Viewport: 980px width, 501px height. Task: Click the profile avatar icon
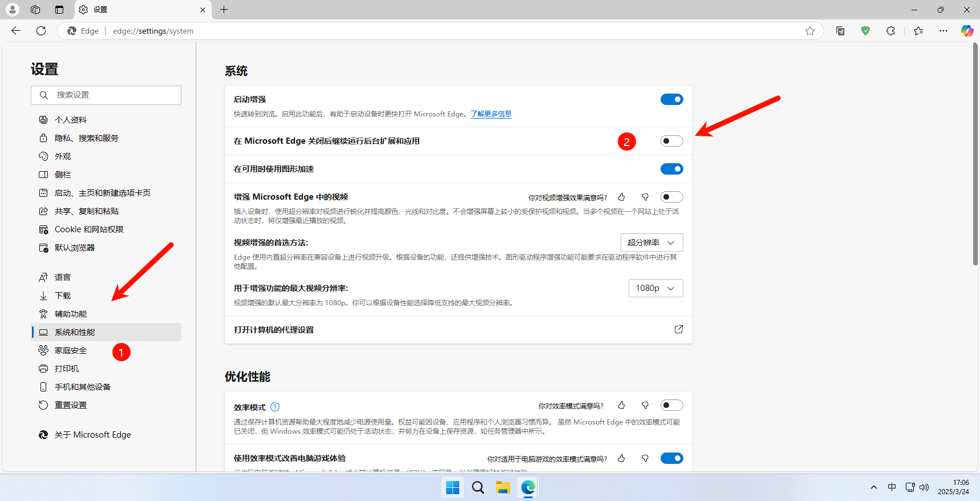13,10
